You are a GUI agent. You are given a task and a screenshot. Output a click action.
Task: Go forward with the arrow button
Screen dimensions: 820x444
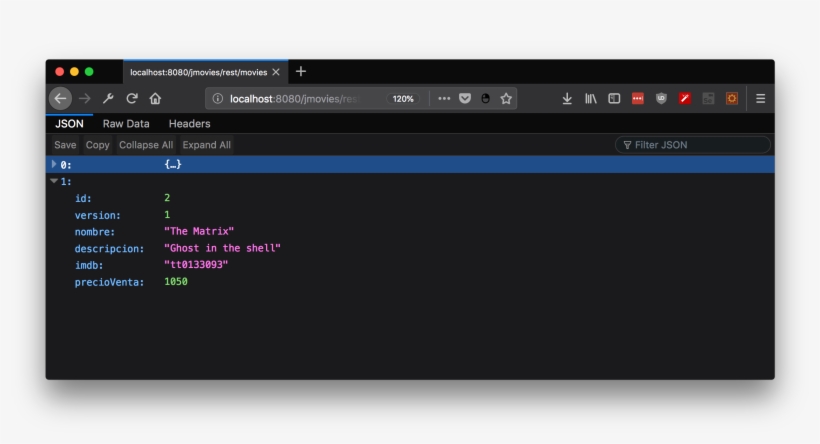pyautogui.click(x=85, y=98)
